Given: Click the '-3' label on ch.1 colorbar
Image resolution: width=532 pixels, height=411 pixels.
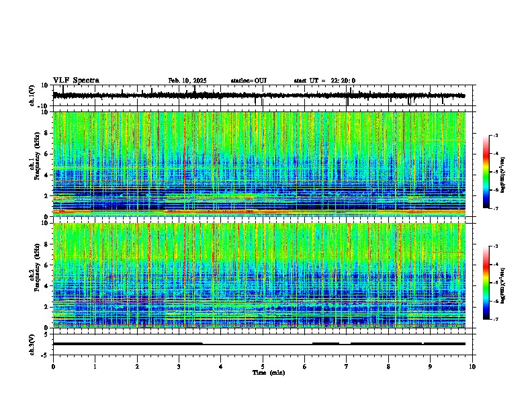Looking at the screenshot, I should click(x=496, y=135).
